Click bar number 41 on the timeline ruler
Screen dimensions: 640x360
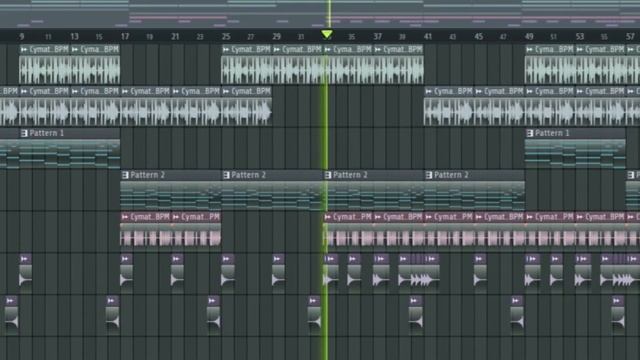[x=428, y=37]
